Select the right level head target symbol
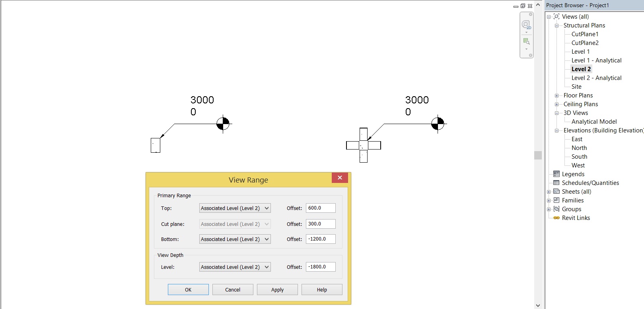This screenshot has width=644, height=309. click(x=438, y=124)
